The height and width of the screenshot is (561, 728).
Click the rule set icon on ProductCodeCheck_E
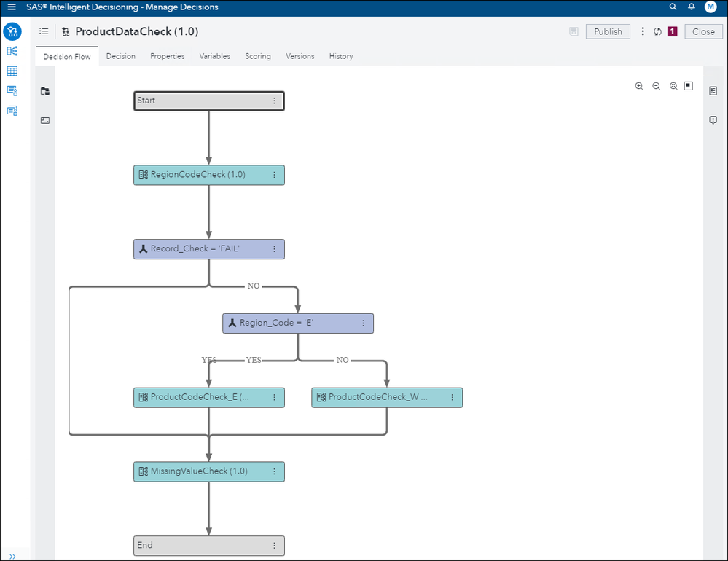pos(144,397)
